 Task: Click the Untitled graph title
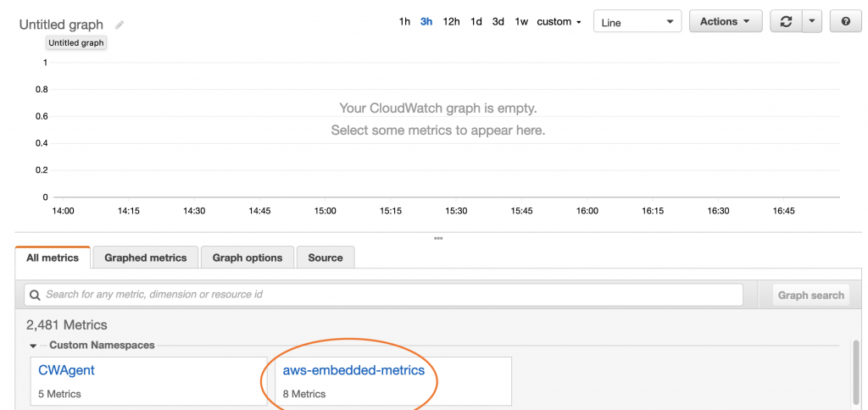click(x=61, y=25)
